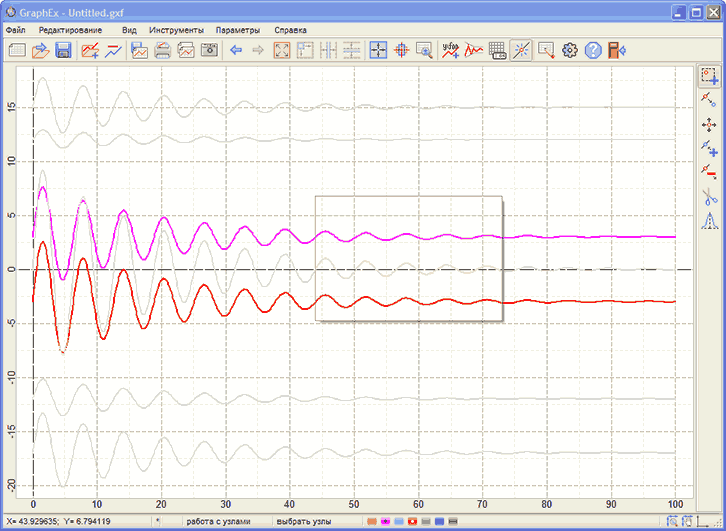Click the fit-to-window zoom icon
The height and width of the screenshot is (531, 726).
click(x=282, y=50)
